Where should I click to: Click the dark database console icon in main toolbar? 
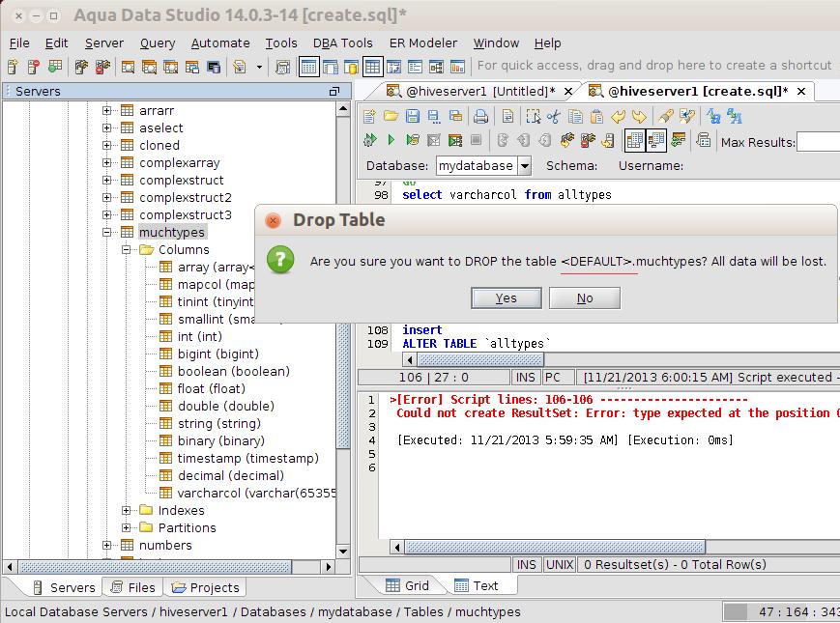pos(214,67)
